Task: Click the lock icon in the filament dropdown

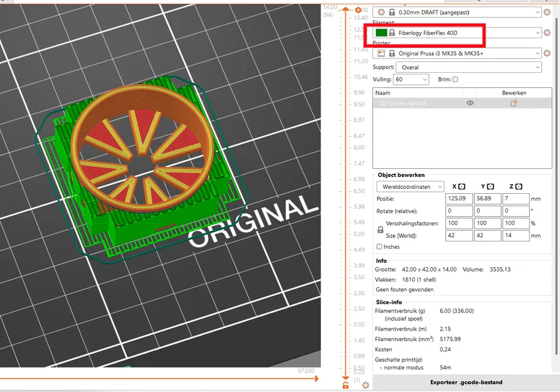Action: click(392, 33)
